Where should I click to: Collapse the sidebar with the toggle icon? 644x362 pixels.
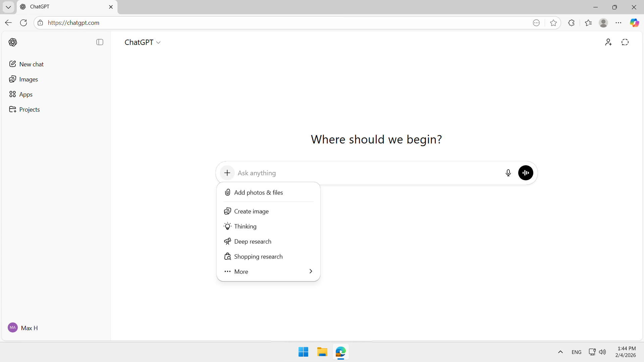100,42
